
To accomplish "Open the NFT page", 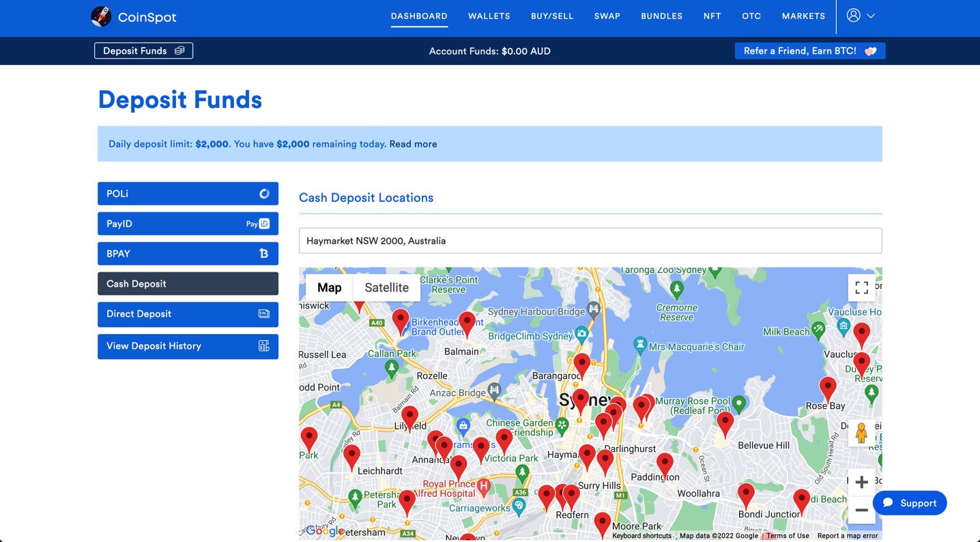I will click(712, 16).
